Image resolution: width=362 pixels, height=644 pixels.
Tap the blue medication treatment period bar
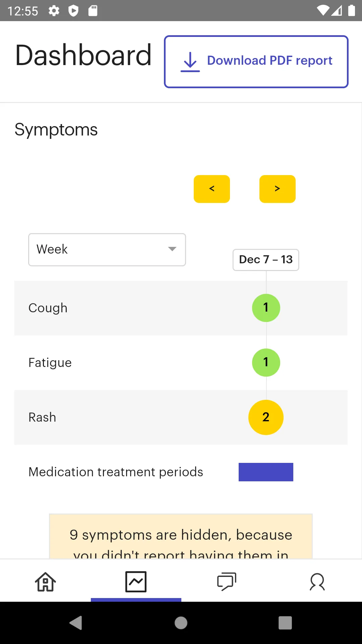[x=266, y=472]
